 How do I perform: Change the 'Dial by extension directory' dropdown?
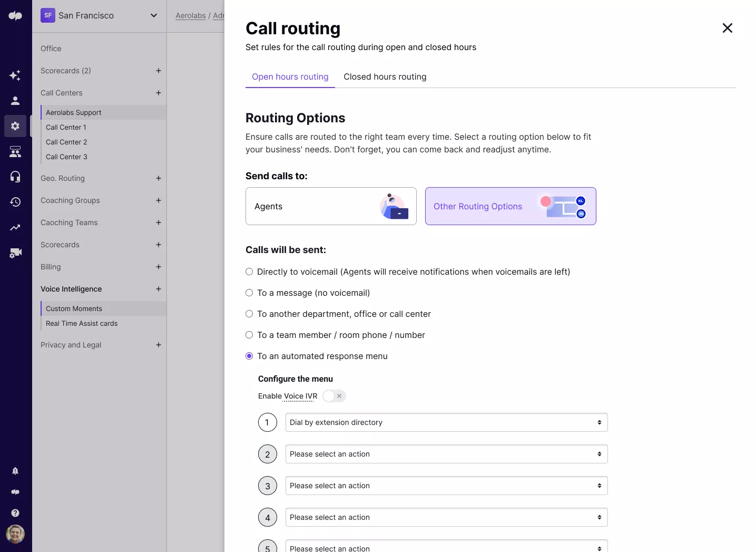point(445,422)
